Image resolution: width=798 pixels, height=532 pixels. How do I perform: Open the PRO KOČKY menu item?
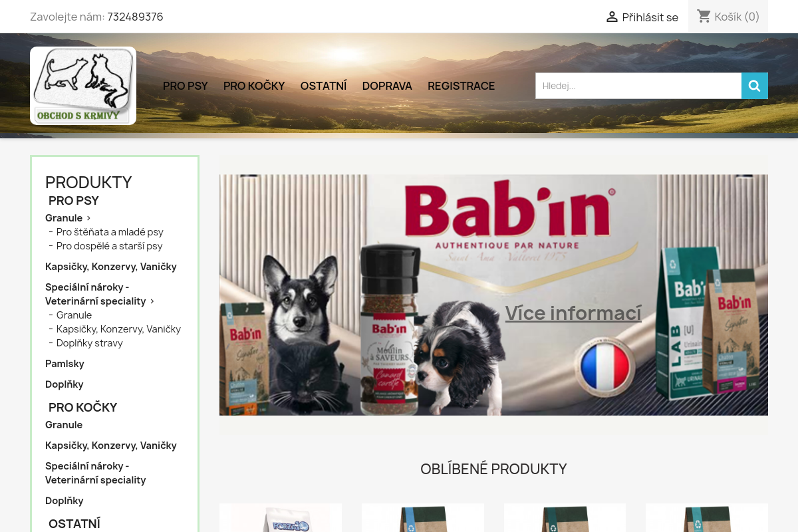tap(254, 86)
